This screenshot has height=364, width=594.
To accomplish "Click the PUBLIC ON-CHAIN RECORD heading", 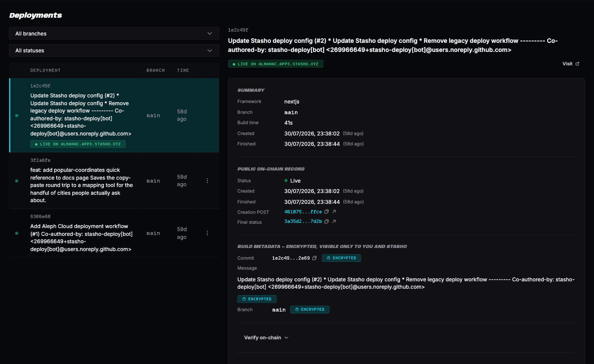I will click(x=271, y=169).
